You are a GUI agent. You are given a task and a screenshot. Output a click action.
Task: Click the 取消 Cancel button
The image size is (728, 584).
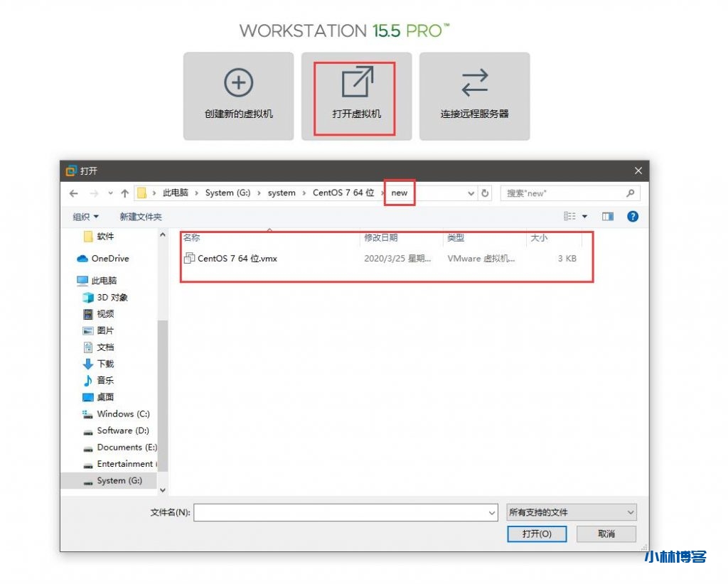pyautogui.click(x=606, y=534)
